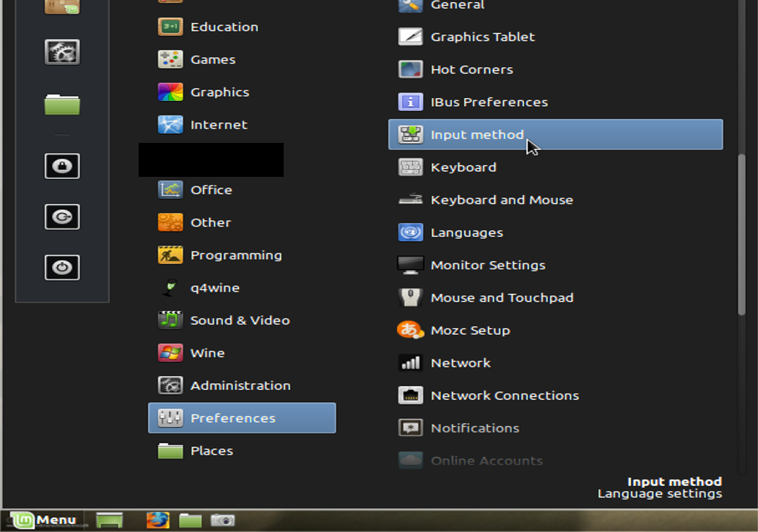This screenshot has height=532, width=758.
Task: Click the lock screen button in sidebar
Action: (x=62, y=166)
